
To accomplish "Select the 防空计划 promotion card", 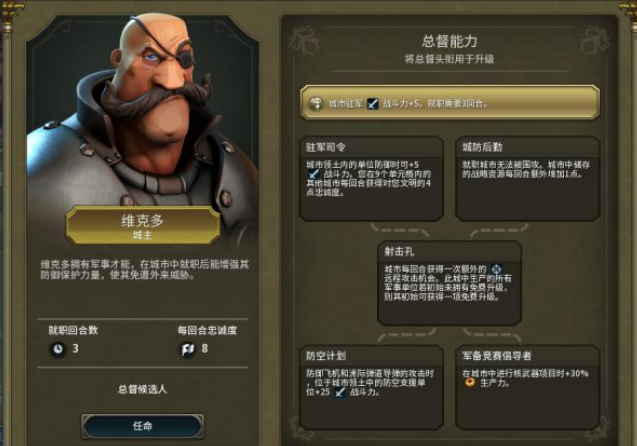I will [371, 387].
